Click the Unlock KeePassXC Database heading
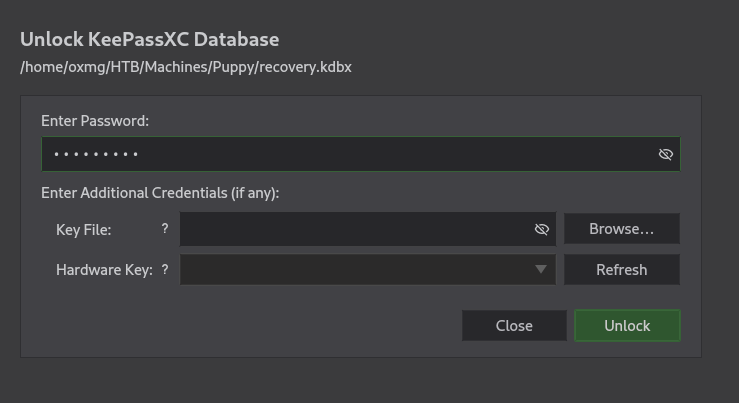Screen dimensions: 739x403 coord(150,39)
